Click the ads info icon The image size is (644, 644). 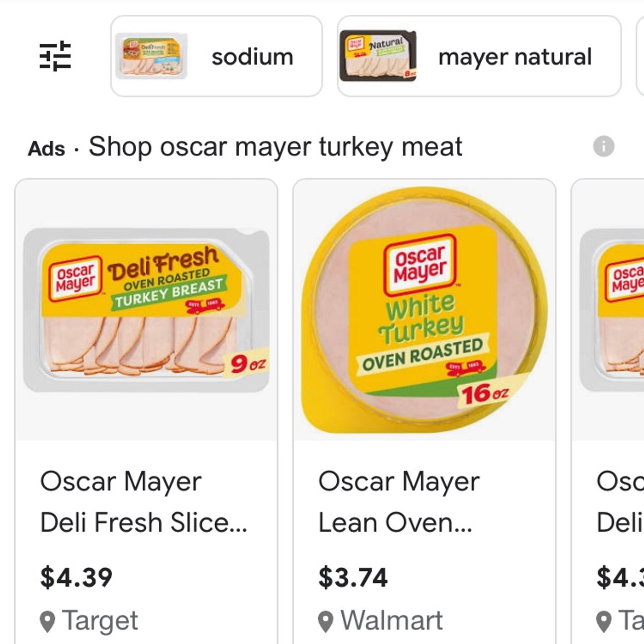604,147
